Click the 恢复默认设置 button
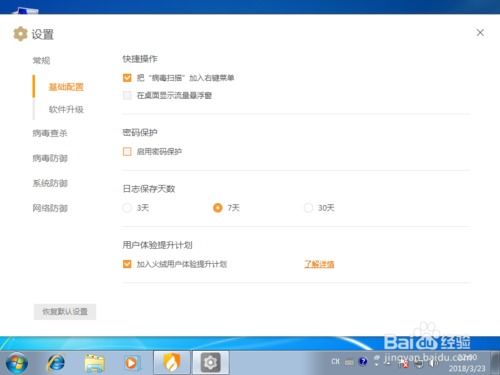Screen dimensions: 500x375 [x=65, y=312]
